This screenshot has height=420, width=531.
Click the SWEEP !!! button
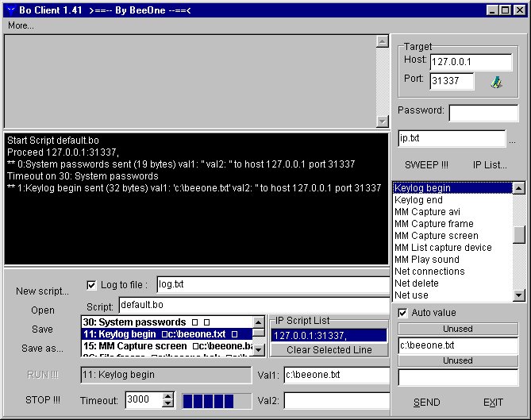click(426, 165)
